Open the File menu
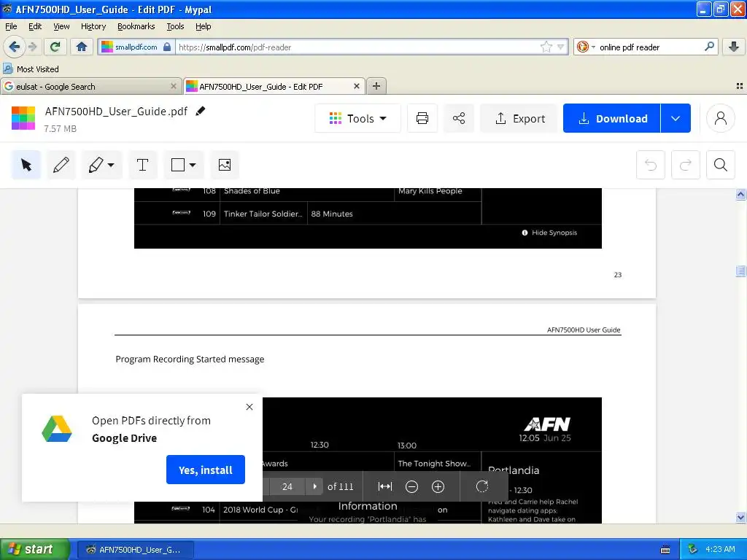The height and width of the screenshot is (560, 747). pyautogui.click(x=11, y=26)
